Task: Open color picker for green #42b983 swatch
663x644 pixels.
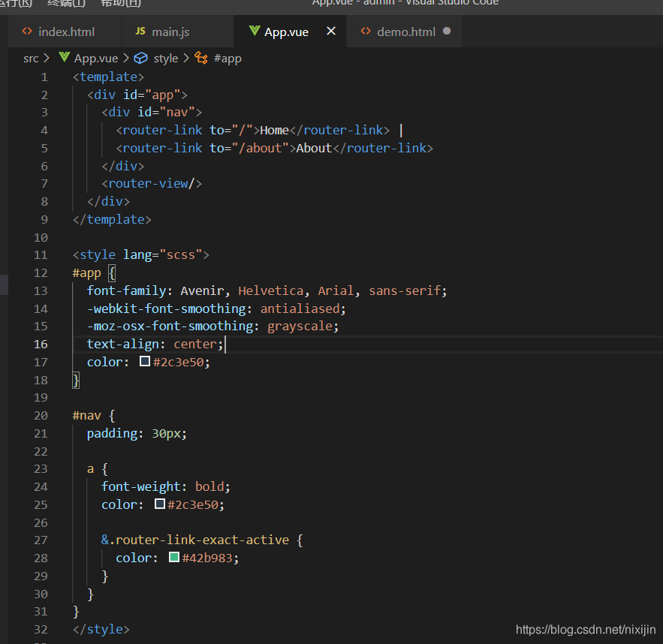Action: [173, 557]
